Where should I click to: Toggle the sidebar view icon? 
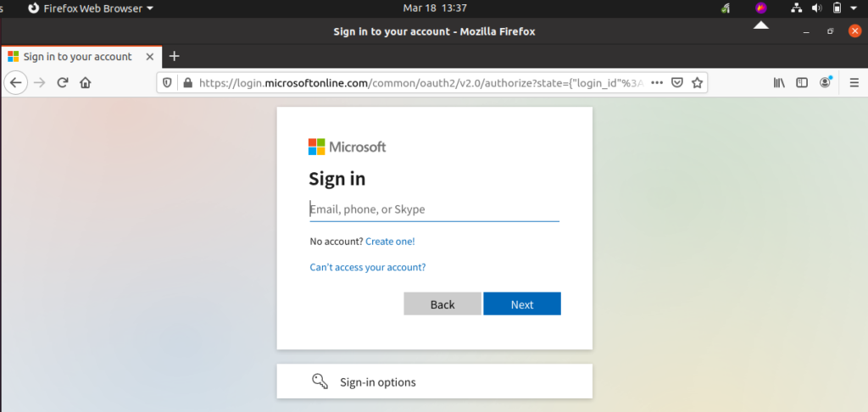(x=802, y=83)
